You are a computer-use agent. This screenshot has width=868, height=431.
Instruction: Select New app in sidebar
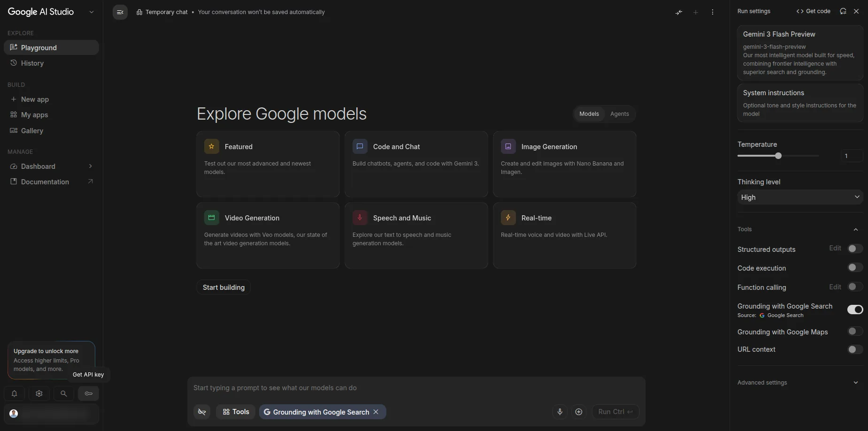[x=51, y=99]
